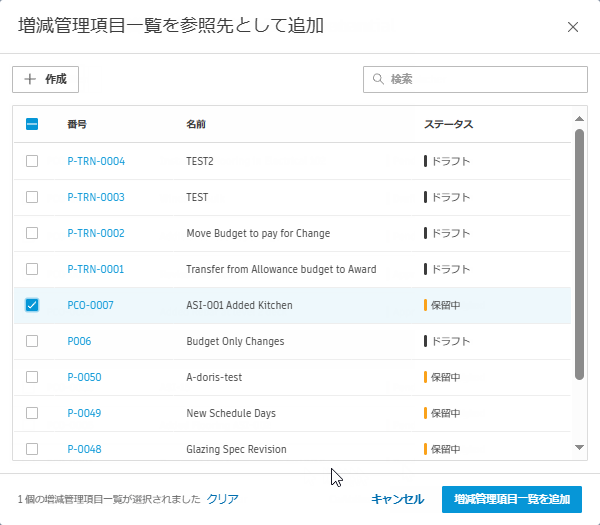The image size is (600, 525).
Task: Open the PCO-0007 link
Action: (90, 305)
